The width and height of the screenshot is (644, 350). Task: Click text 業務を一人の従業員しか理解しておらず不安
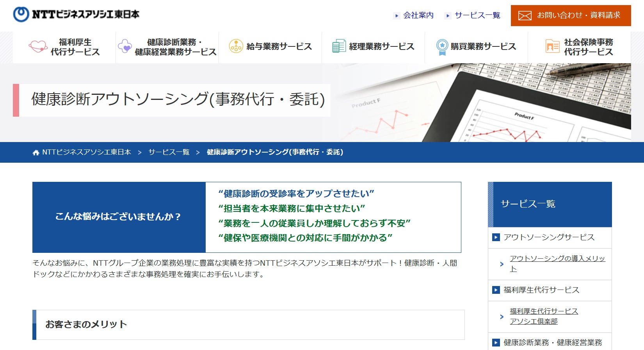[x=314, y=223]
